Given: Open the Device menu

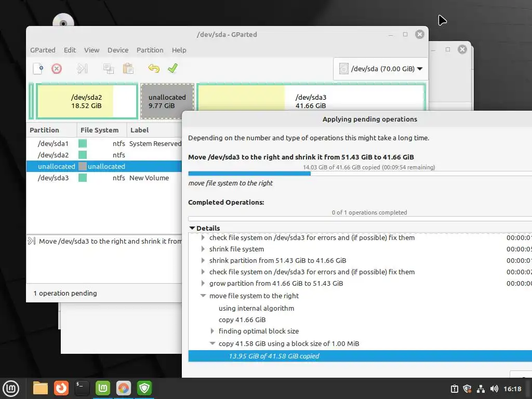Looking at the screenshot, I should click(118, 50).
